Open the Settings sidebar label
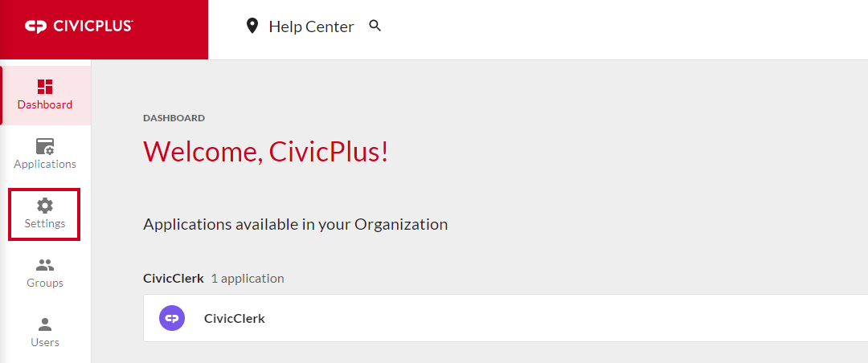This screenshot has height=363, width=868. tap(45, 223)
